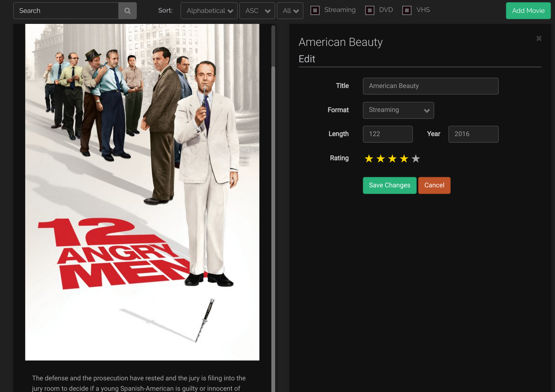555x392 pixels.
Task: Close the American Beauty edit panel
Action: pyautogui.click(x=539, y=38)
